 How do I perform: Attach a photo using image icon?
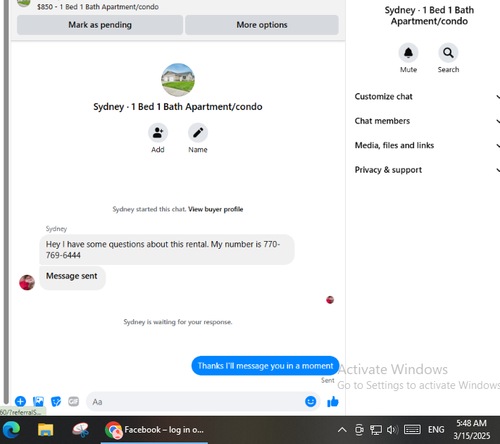[38, 401]
